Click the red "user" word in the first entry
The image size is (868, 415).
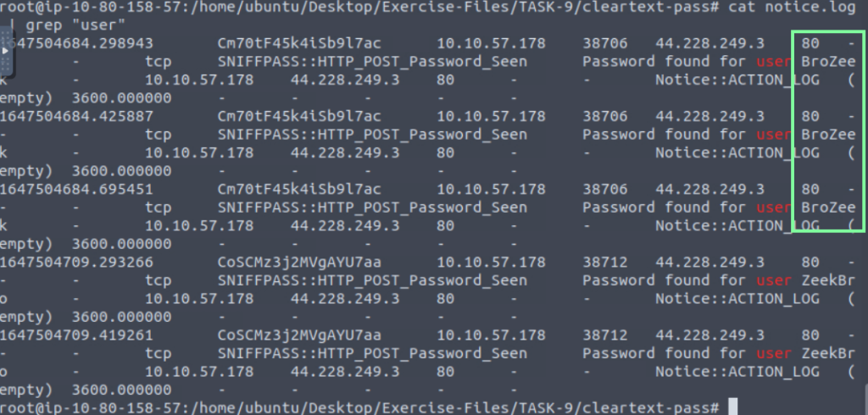[x=772, y=61]
